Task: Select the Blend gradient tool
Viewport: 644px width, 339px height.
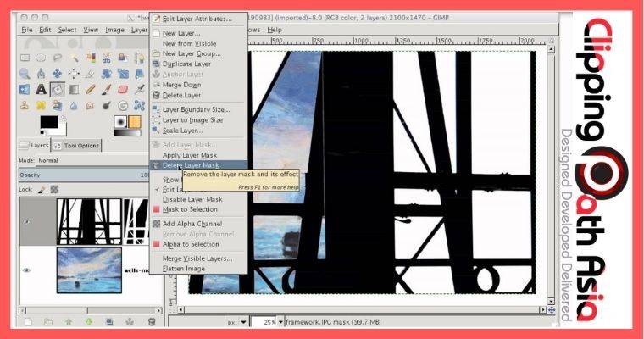Action: 74,89
